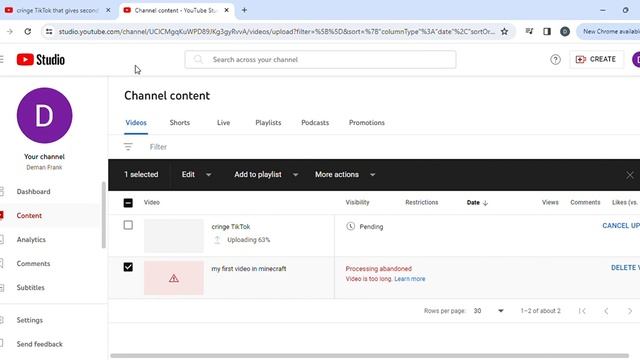Switch to the Live tab
This screenshot has width=640, height=360.
coord(223,122)
